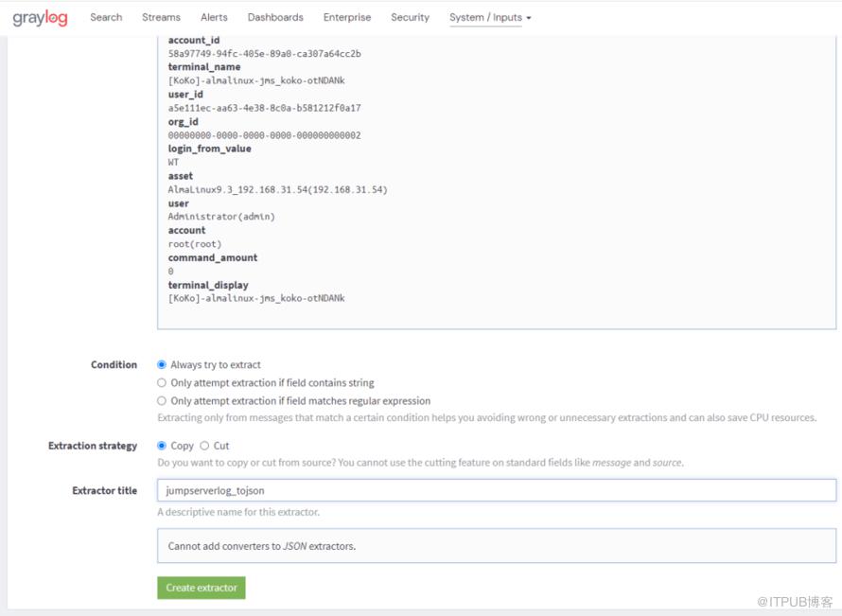Click the account_id value in preview
Viewport: 842px width, 616px height.
(264, 54)
